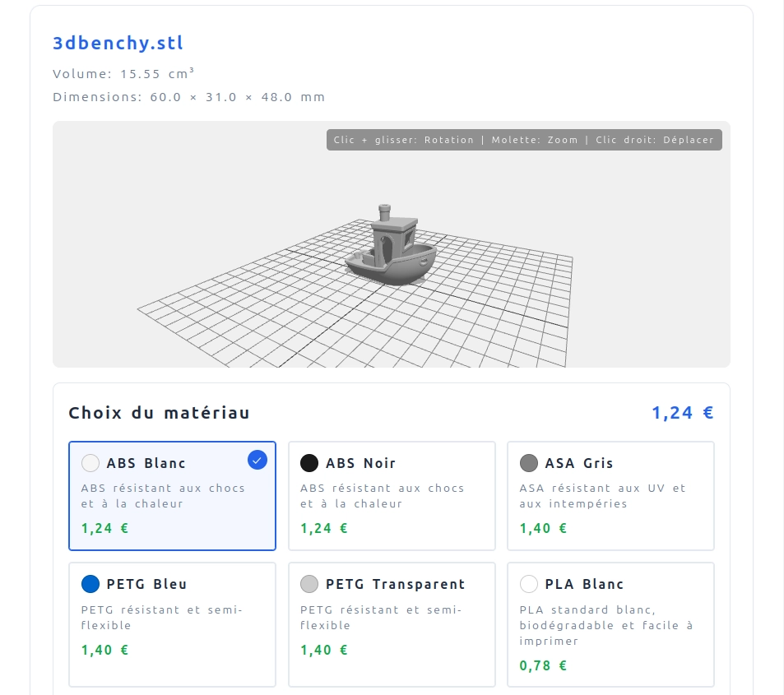The width and height of the screenshot is (784, 695).
Task: Click the white color circle of PLA Blanc
Action: 529,584
